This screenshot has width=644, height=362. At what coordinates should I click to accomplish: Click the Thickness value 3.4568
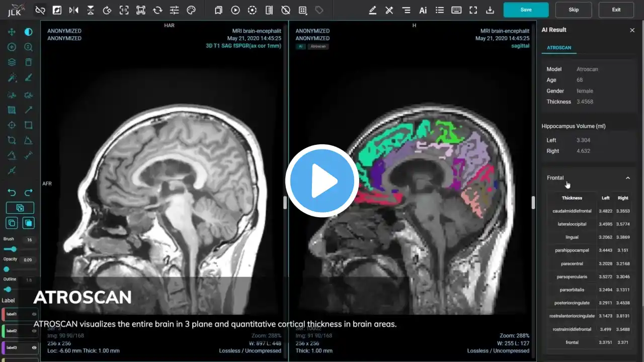585,102
